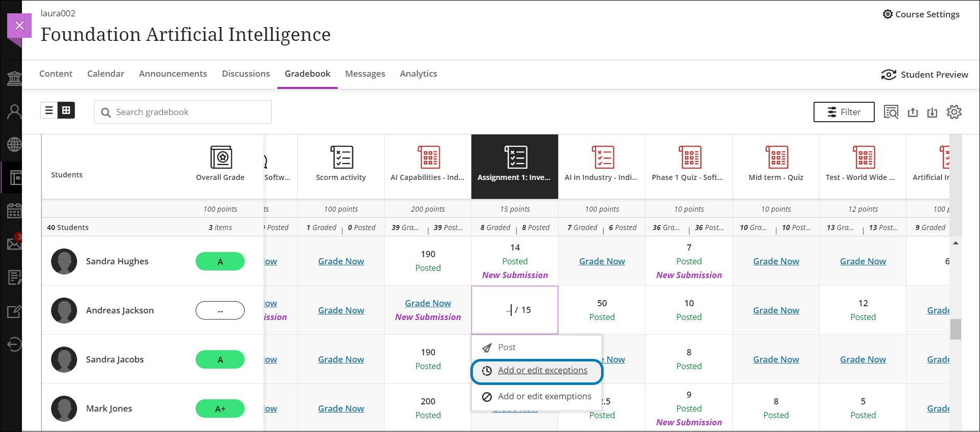Switch to the Analytics tab
Viewport: 980px width, 432px height.
coord(418,74)
